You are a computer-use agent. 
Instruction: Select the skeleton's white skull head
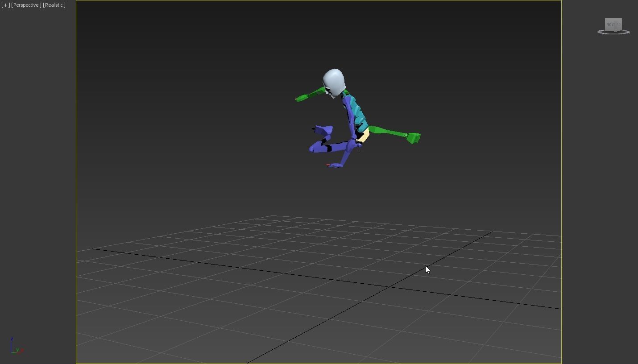[334, 83]
